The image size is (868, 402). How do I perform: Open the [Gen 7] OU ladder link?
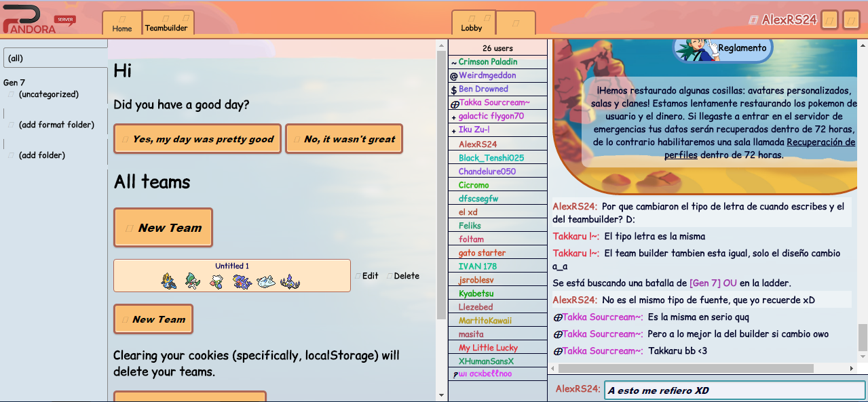(713, 283)
